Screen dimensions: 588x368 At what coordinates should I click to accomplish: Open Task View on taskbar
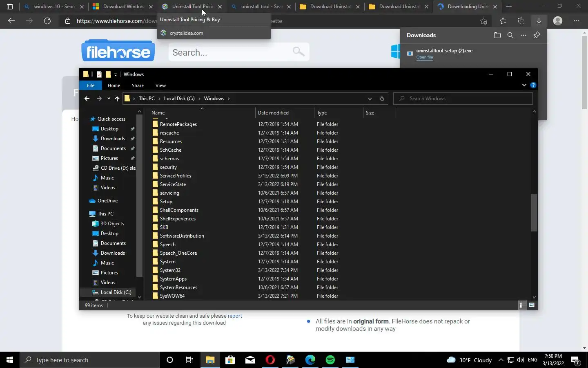189,360
